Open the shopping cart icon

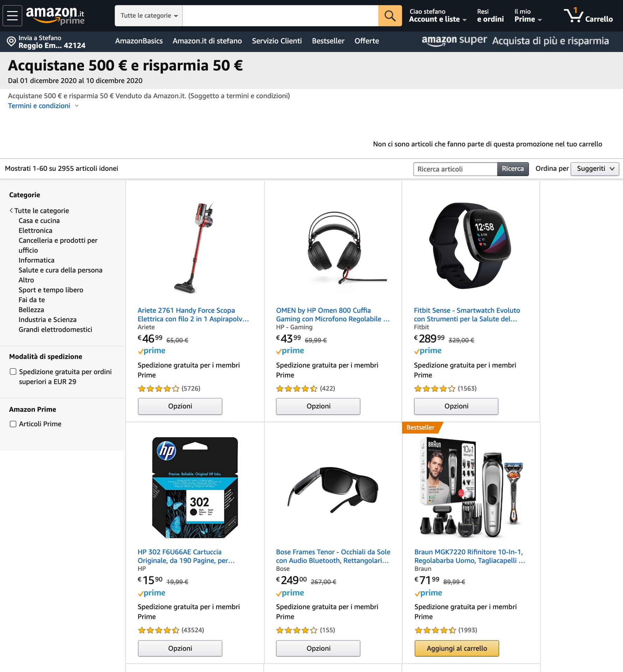tap(574, 15)
